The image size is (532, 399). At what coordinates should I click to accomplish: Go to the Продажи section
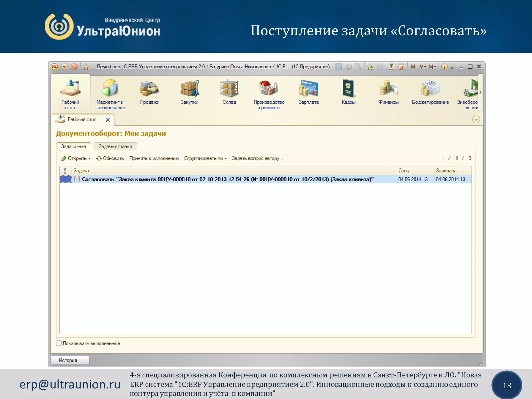point(150,92)
